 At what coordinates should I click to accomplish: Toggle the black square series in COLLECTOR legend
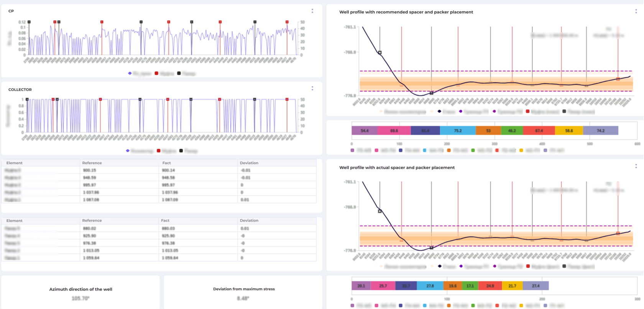pos(189,151)
